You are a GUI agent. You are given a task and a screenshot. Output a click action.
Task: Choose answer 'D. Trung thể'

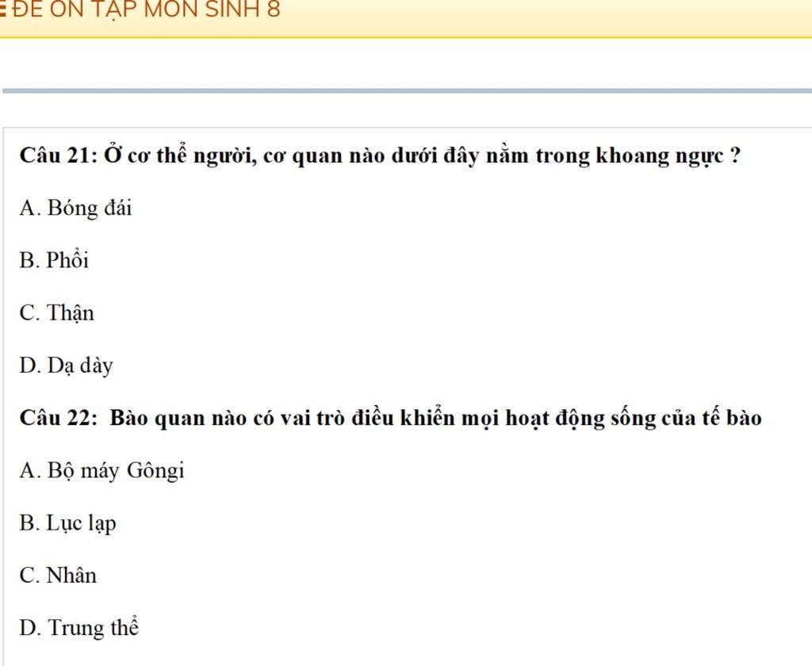coord(79,628)
